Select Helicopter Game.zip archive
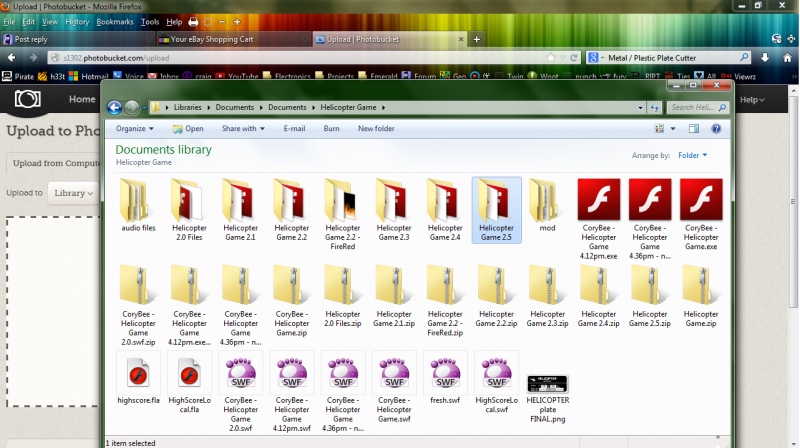 tap(701, 296)
